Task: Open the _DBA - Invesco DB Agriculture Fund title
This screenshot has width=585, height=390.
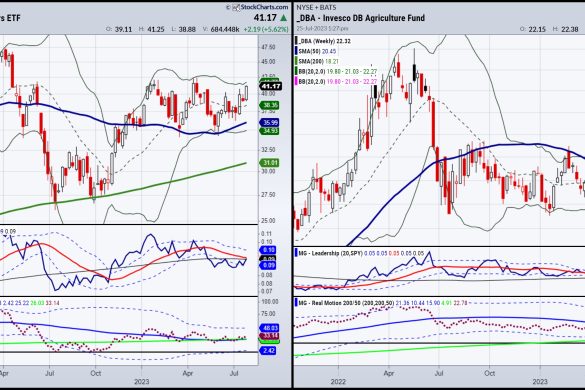Action: click(x=360, y=18)
